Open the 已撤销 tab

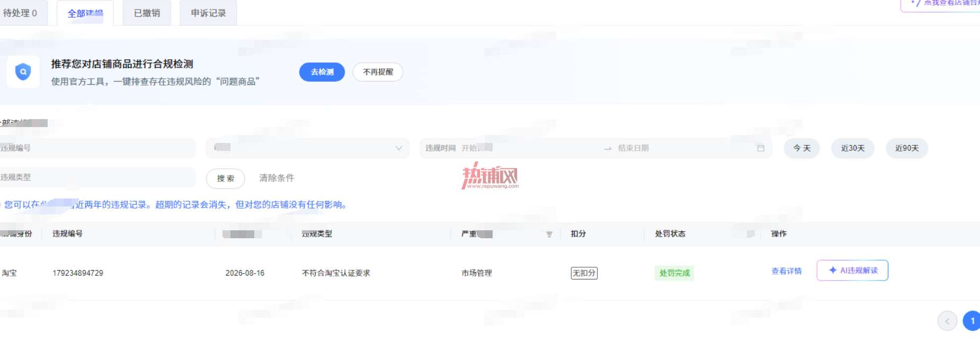click(147, 13)
